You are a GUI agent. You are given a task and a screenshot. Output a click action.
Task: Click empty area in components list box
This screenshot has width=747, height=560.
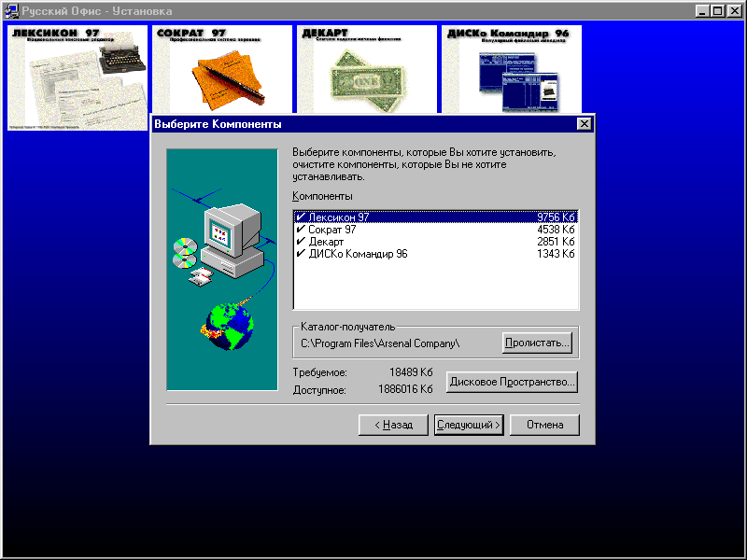(x=435, y=285)
